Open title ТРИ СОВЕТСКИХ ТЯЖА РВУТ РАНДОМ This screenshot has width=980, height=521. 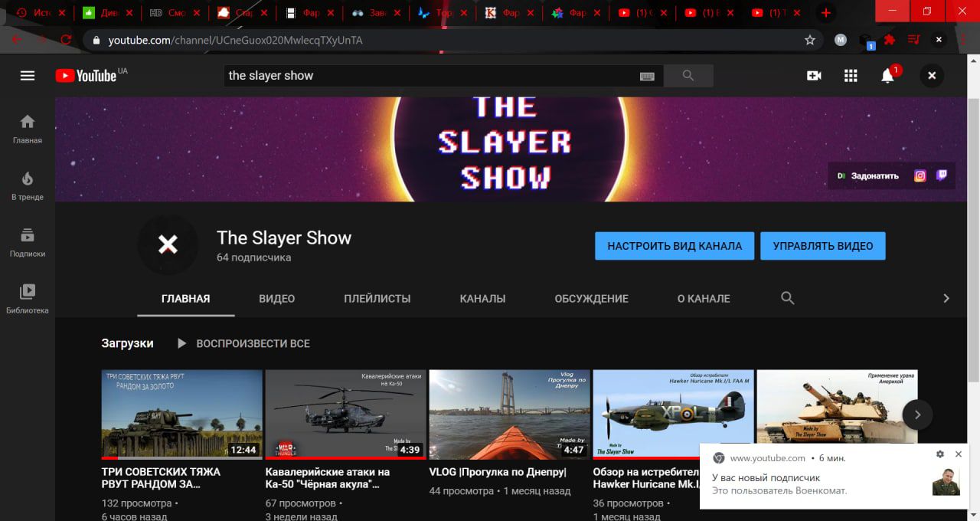[161, 478]
